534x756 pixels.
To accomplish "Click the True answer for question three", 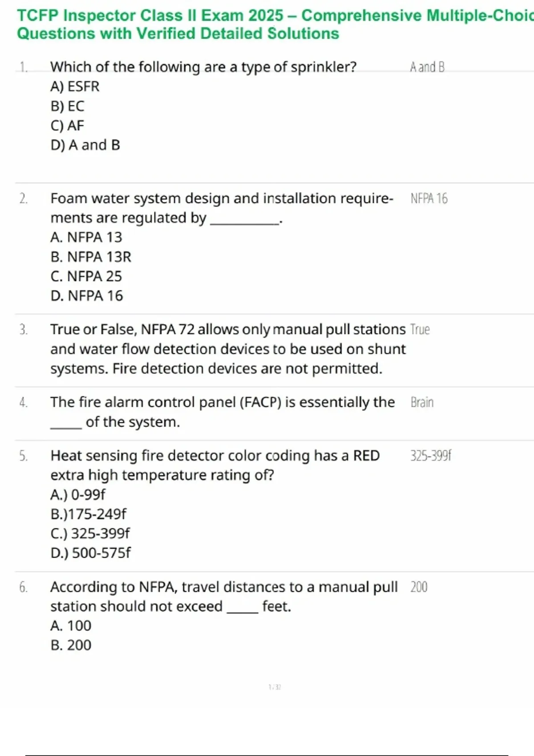I will (420, 330).
